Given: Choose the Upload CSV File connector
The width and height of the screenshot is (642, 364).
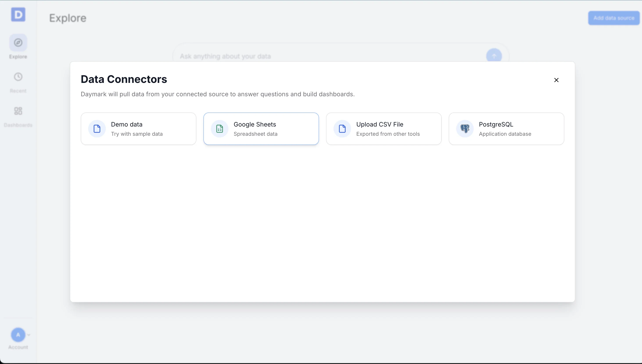Looking at the screenshot, I should point(384,128).
